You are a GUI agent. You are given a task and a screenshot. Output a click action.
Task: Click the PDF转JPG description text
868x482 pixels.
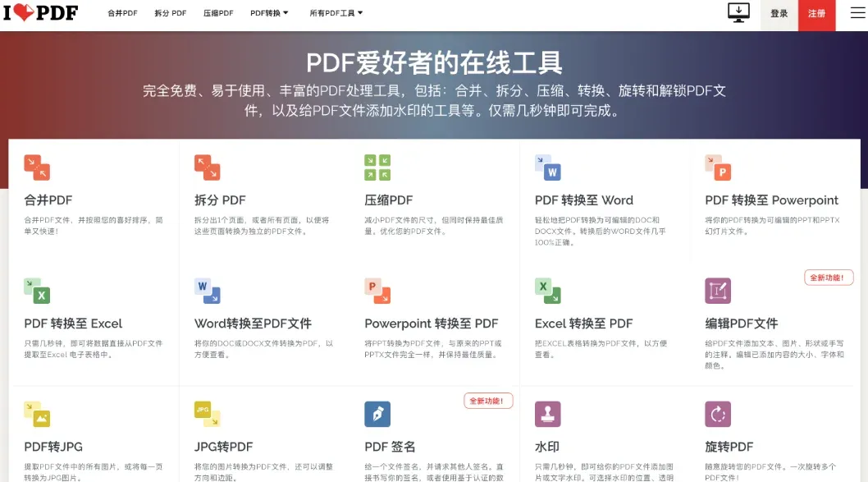[94, 472]
